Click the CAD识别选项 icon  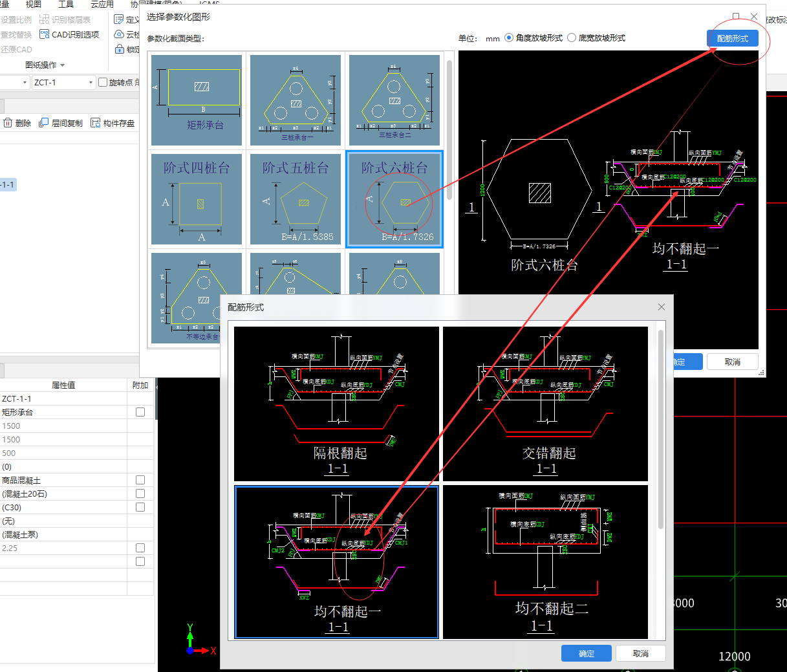coord(45,34)
